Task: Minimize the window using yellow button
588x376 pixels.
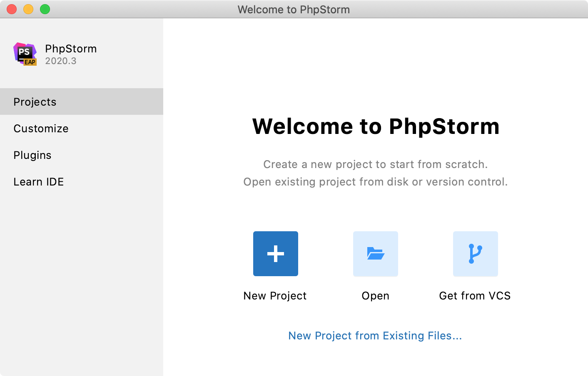Action: [x=28, y=9]
